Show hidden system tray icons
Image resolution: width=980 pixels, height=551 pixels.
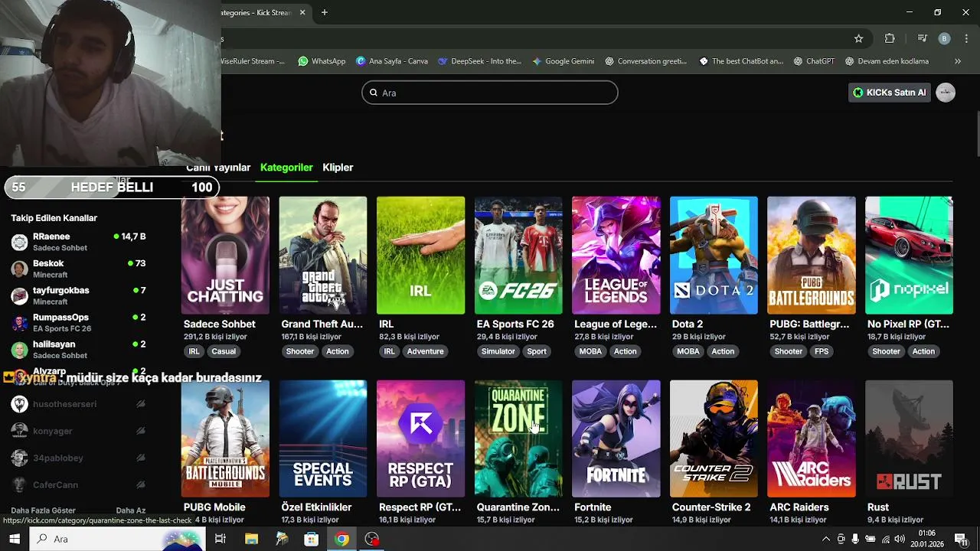tap(825, 540)
